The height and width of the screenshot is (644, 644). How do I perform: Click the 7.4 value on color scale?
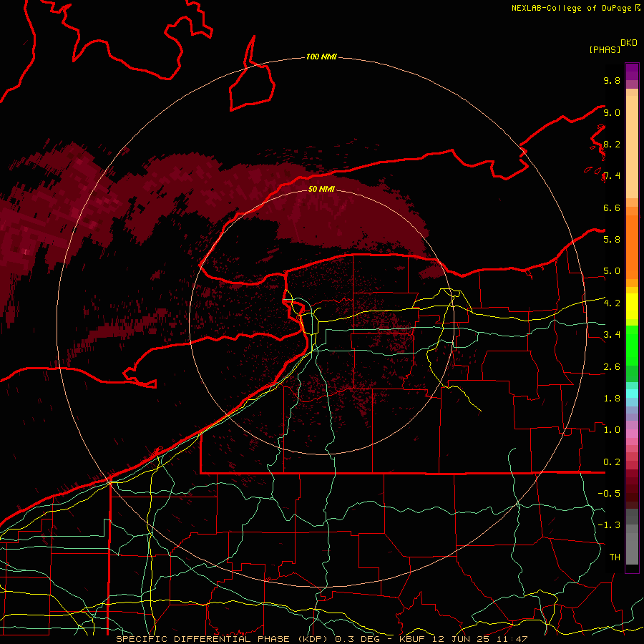click(612, 176)
